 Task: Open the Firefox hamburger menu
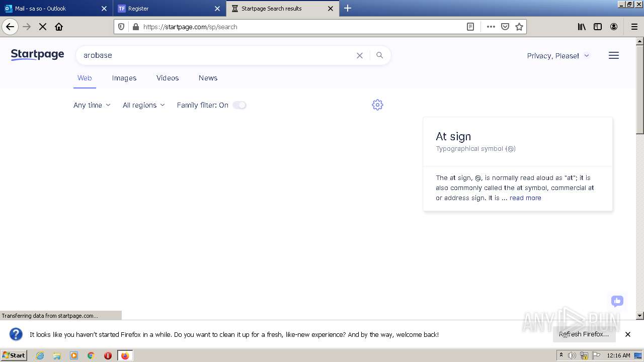634,27
